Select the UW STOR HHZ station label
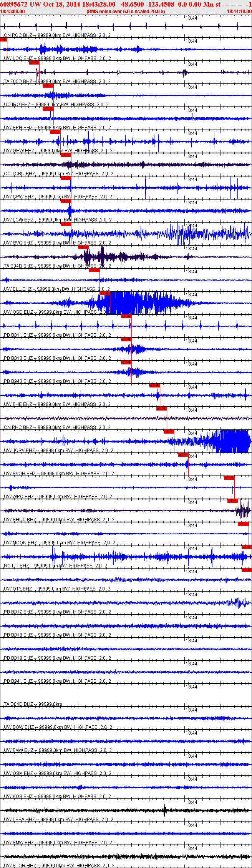 click(x=20, y=866)
